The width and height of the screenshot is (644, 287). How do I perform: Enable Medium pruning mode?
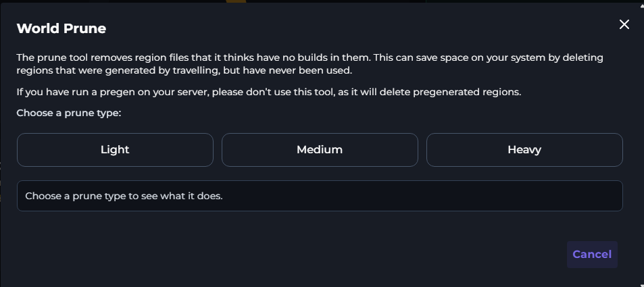(x=320, y=150)
